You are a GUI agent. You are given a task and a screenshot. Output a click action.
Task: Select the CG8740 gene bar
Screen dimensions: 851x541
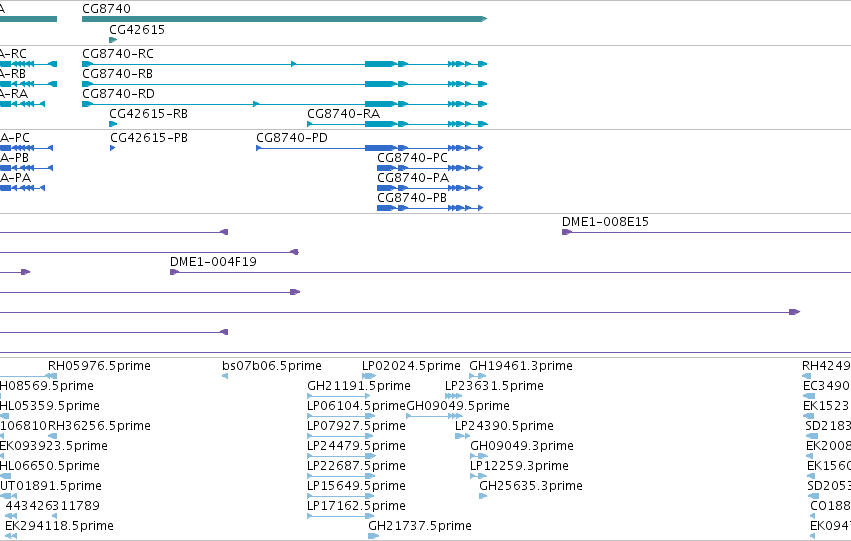pyautogui.click(x=284, y=19)
